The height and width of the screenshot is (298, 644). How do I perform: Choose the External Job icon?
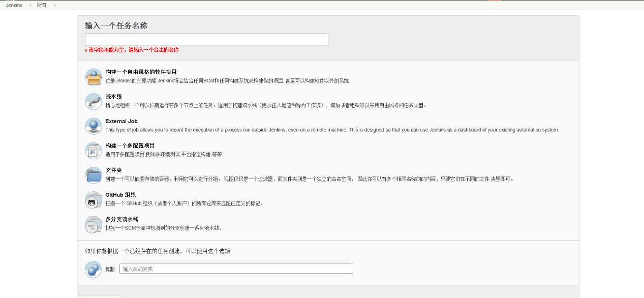(x=94, y=126)
